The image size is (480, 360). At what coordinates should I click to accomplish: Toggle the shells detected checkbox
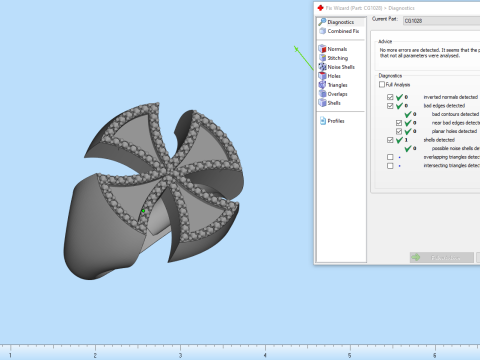pyautogui.click(x=390, y=140)
